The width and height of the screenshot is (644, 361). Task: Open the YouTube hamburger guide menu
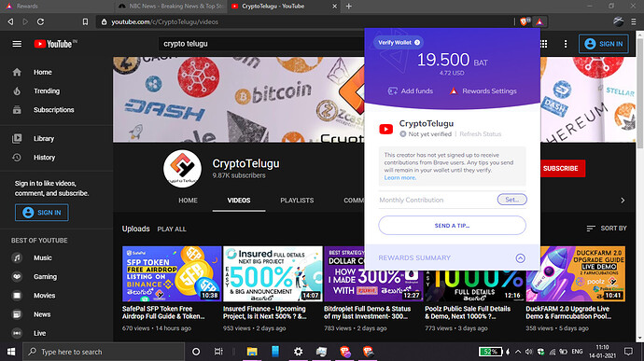tap(17, 44)
